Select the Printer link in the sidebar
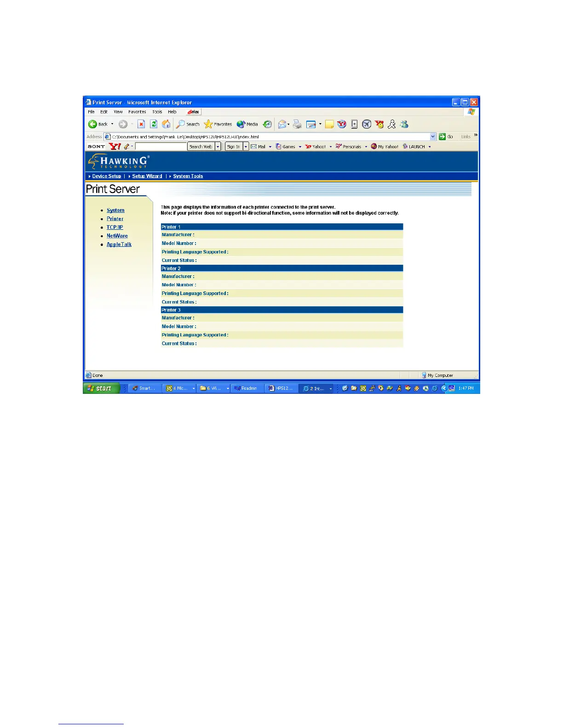Viewport: 563px width, 728px height. 115,219
